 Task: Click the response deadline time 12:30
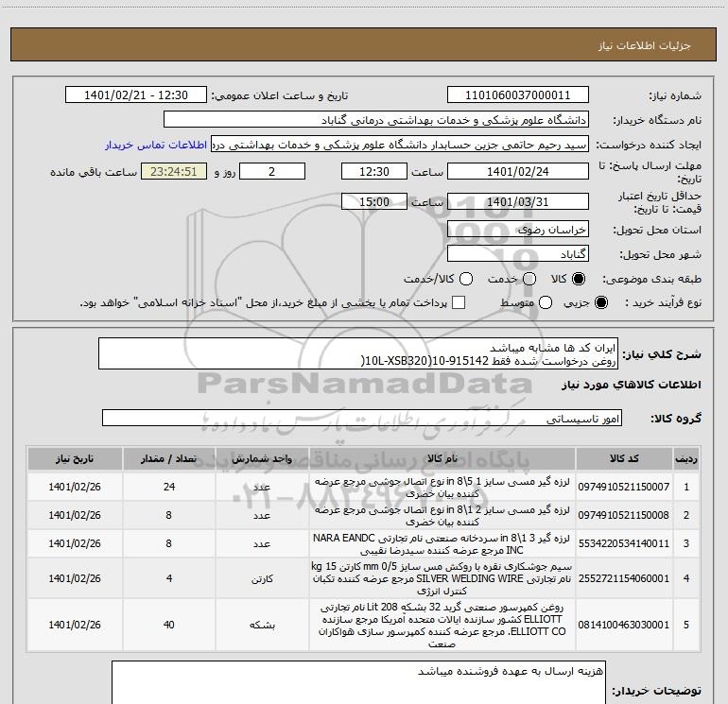(374, 171)
